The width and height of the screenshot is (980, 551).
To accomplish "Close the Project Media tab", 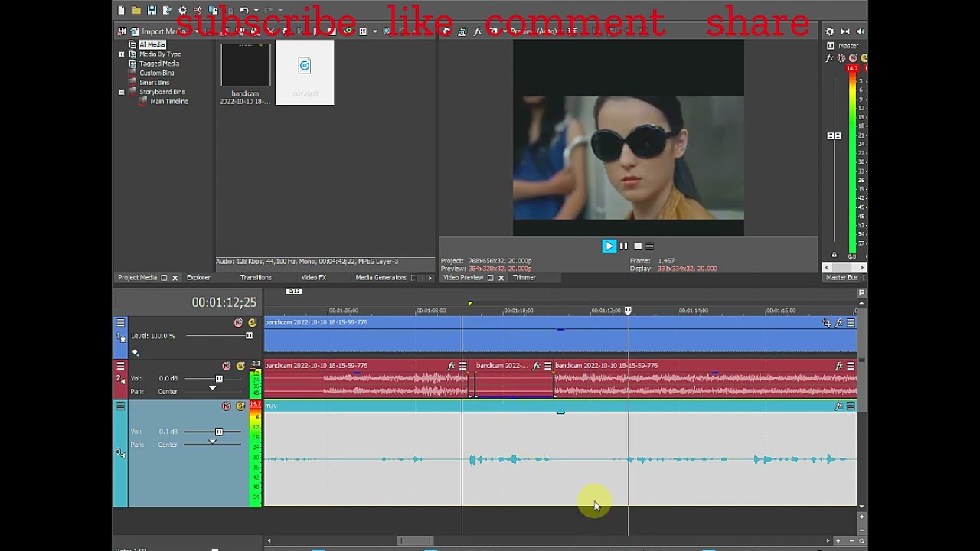I will coord(175,278).
